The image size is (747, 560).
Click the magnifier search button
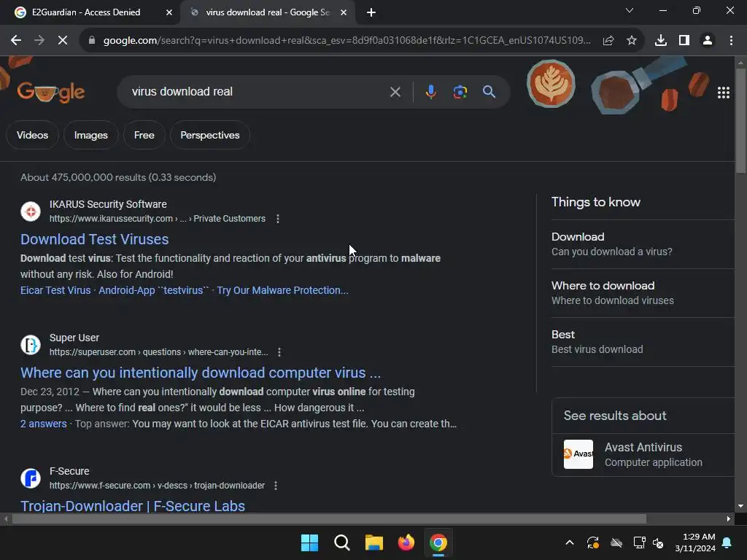click(489, 92)
